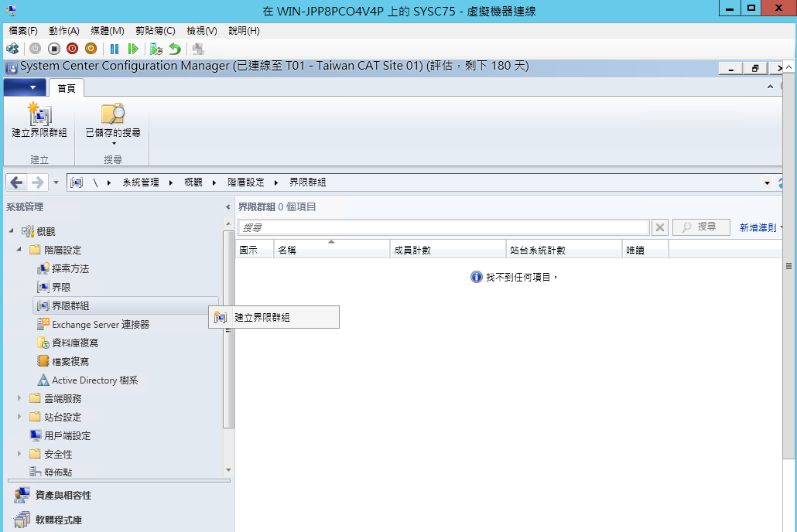797x532 pixels.
Task: Sort by the 站台系統計數 column header
Action: tap(563, 250)
